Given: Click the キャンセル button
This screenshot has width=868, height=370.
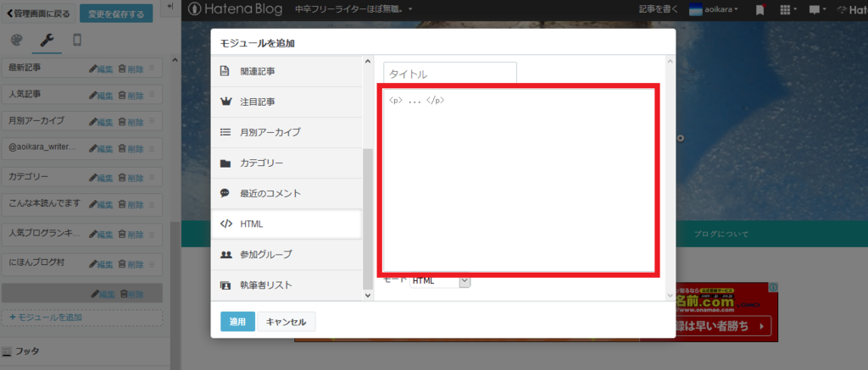Looking at the screenshot, I should [x=287, y=322].
